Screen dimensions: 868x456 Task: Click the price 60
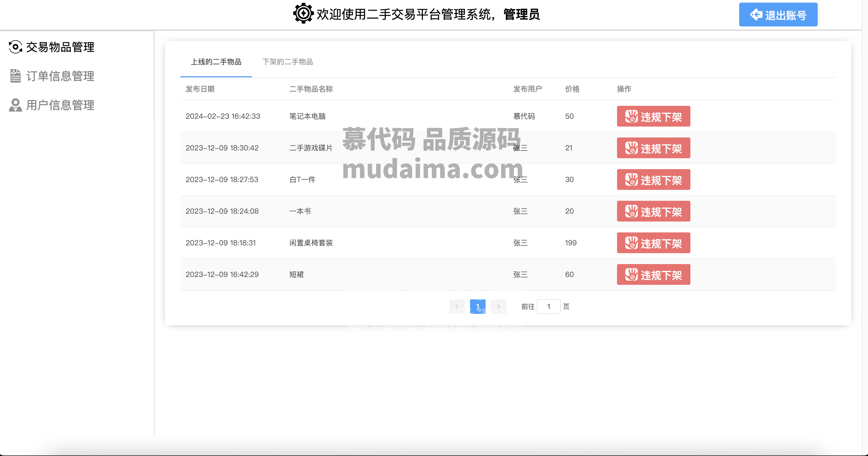point(569,275)
